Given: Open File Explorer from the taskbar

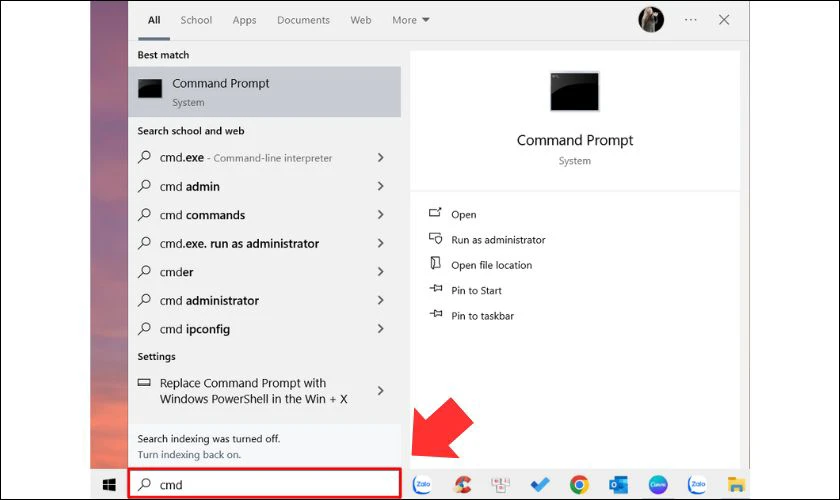Looking at the screenshot, I should (x=737, y=484).
